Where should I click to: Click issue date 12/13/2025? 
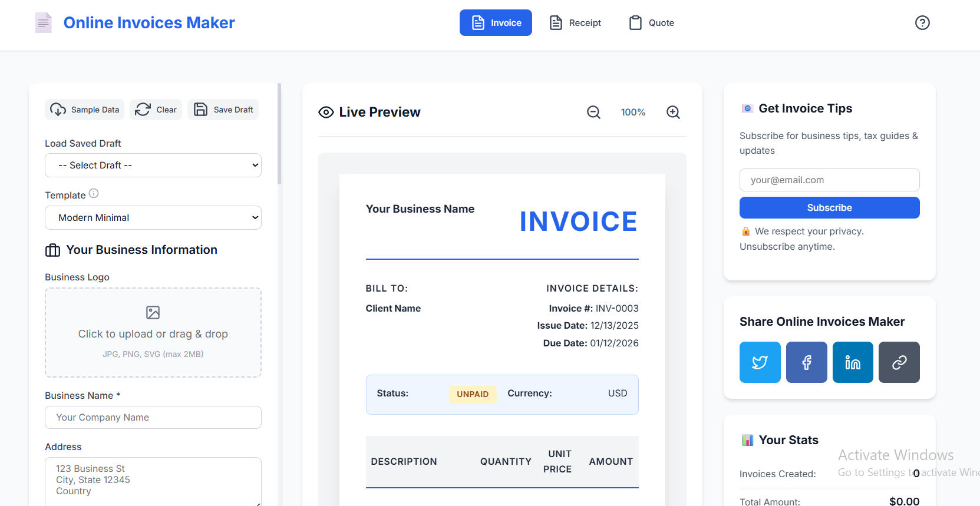614,325
